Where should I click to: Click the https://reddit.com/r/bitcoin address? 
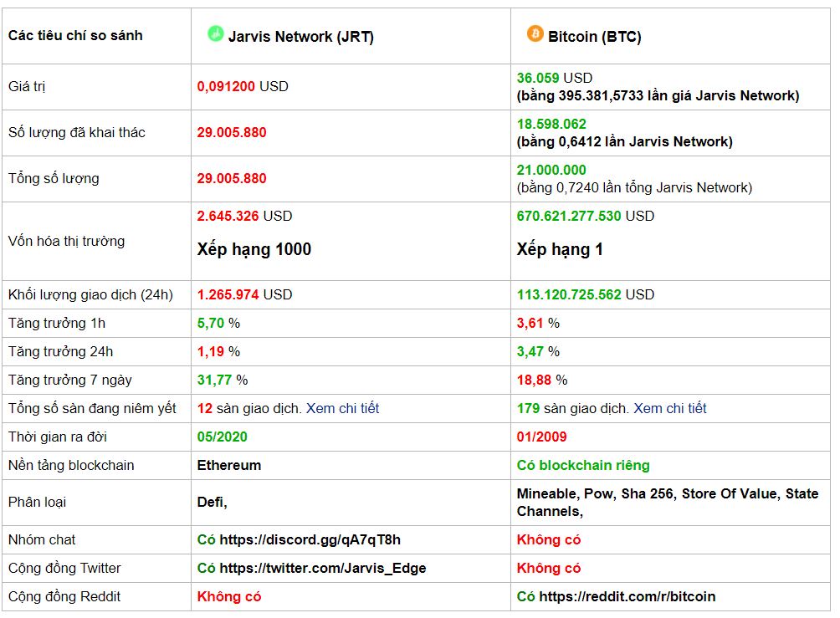[x=627, y=596]
